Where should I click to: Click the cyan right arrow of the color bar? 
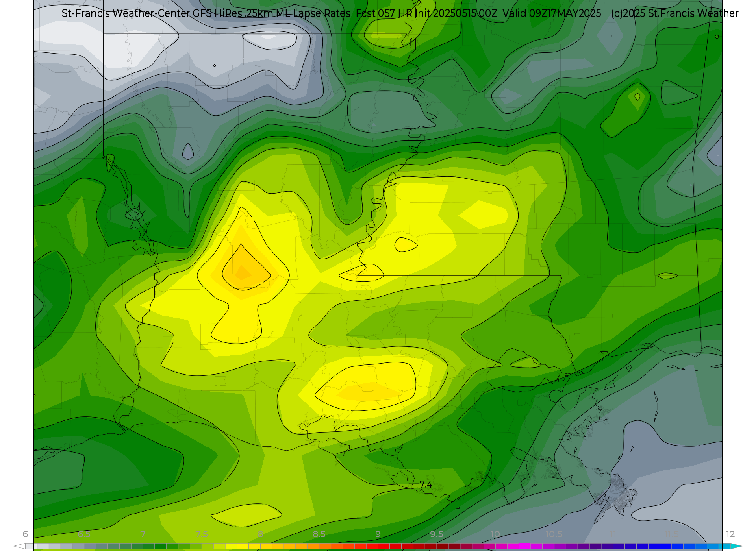(736, 546)
